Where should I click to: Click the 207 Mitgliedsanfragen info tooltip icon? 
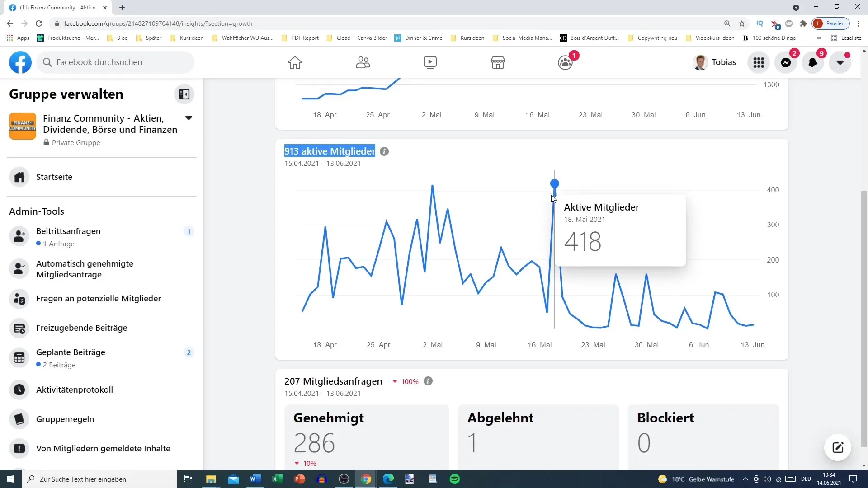pyautogui.click(x=429, y=381)
